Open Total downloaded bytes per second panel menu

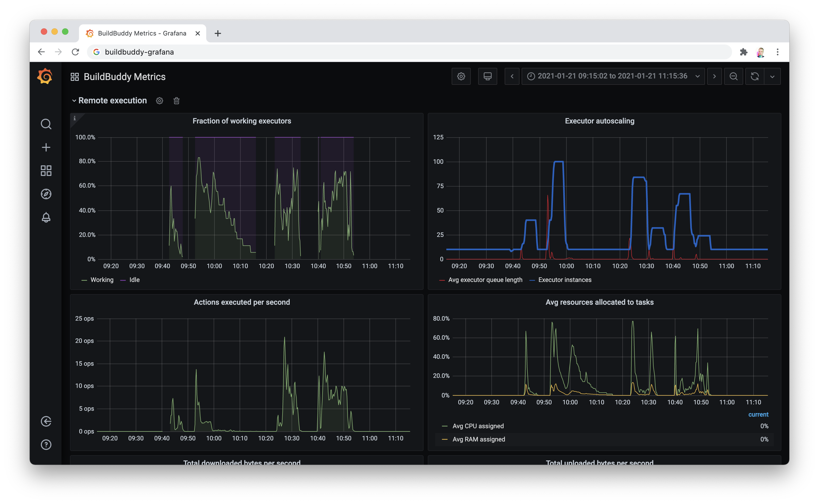(242, 462)
